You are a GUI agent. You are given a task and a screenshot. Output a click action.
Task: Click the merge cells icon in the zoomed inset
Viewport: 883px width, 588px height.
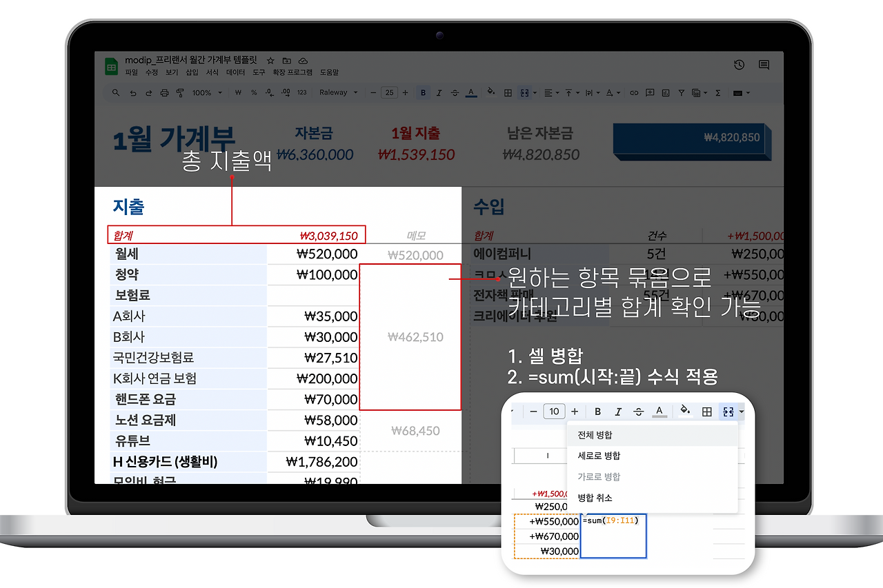pos(728,412)
